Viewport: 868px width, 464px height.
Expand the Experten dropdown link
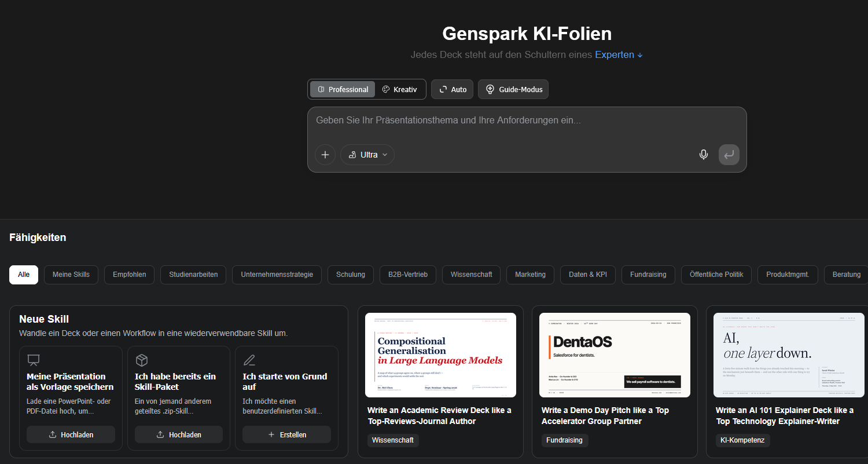[x=619, y=55]
